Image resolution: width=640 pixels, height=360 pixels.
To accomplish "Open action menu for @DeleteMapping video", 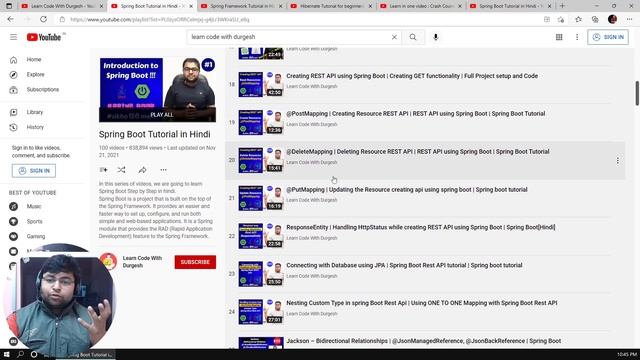I will [x=618, y=161].
